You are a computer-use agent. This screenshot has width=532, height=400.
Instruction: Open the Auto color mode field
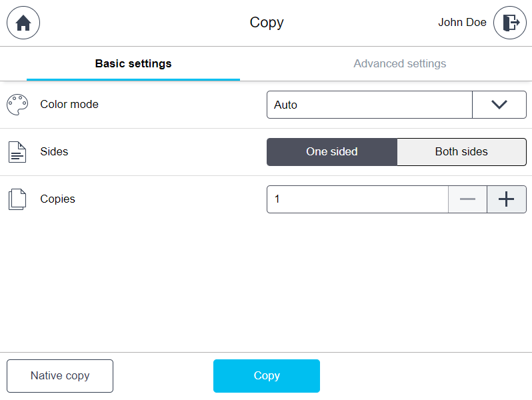369,105
